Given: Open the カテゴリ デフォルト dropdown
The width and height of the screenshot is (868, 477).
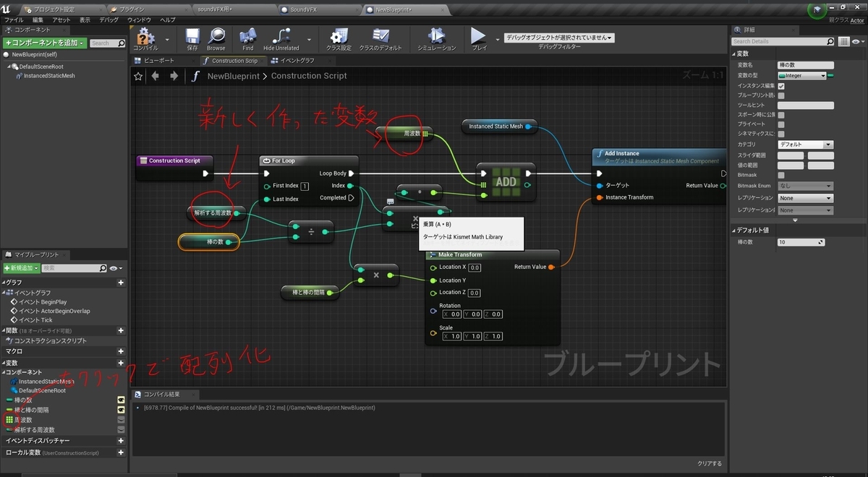Looking at the screenshot, I should (805, 145).
